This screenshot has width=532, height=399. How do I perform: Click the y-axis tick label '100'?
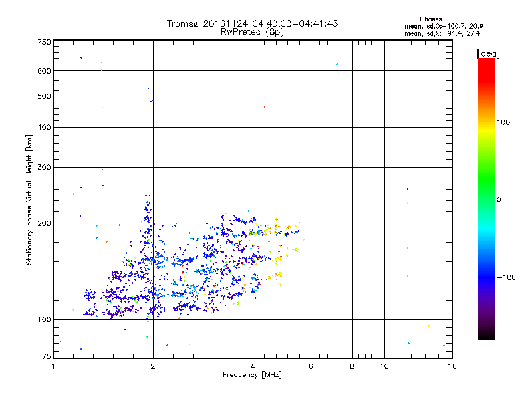44,320
